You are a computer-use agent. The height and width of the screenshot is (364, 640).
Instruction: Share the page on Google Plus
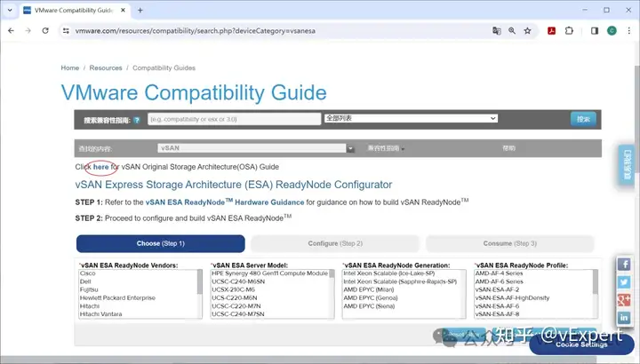tap(624, 300)
